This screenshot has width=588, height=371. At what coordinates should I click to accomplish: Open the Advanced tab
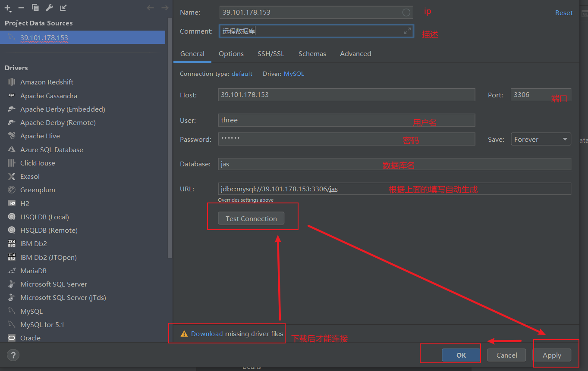[x=355, y=54]
